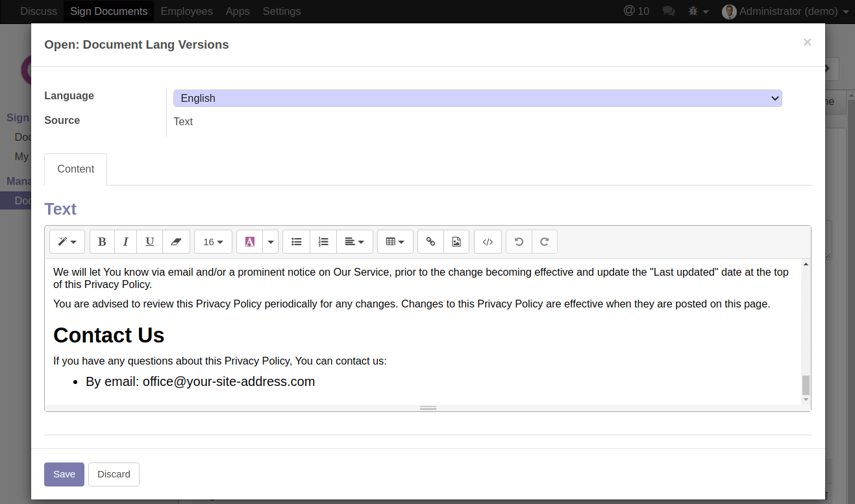Open the font size dropdown
The width and height of the screenshot is (855, 504).
pyautogui.click(x=213, y=241)
